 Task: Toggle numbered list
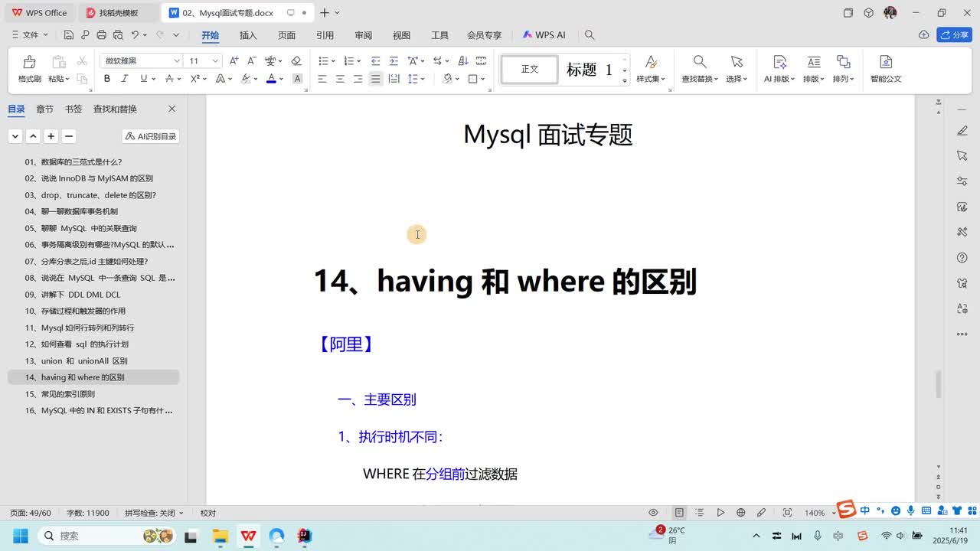348,60
